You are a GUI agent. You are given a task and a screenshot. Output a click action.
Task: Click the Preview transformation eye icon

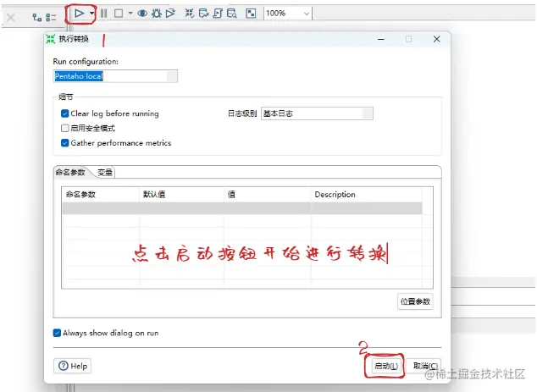[142, 14]
